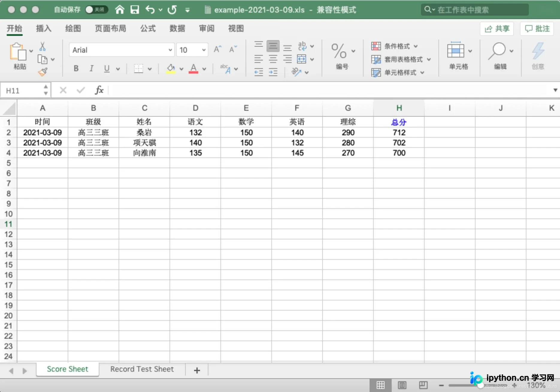Expand the conditional formatting menu
The height and width of the screenshot is (392, 560).
click(x=394, y=46)
